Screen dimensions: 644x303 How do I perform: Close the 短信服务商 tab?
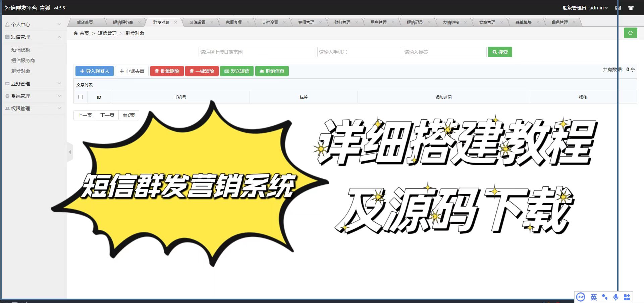coord(139,22)
